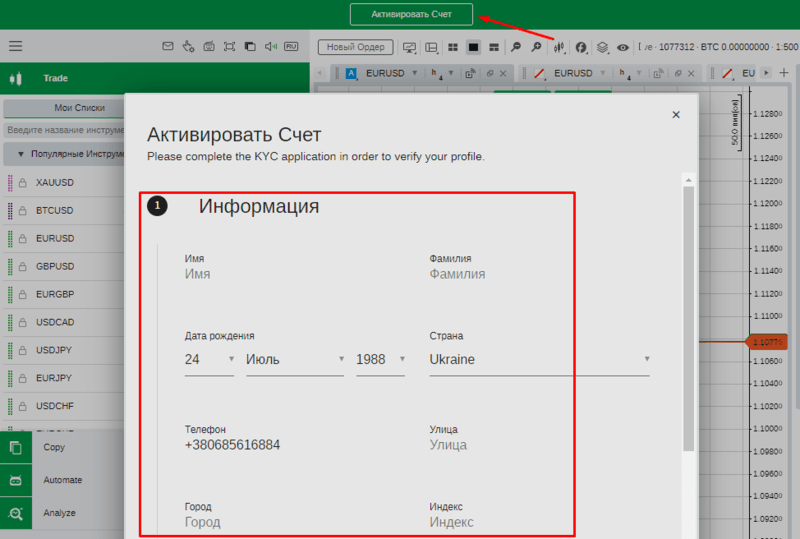This screenshot has width=800, height=539.
Task: Click the monitor chart icon in toolbar
Action: click(410, 47)
